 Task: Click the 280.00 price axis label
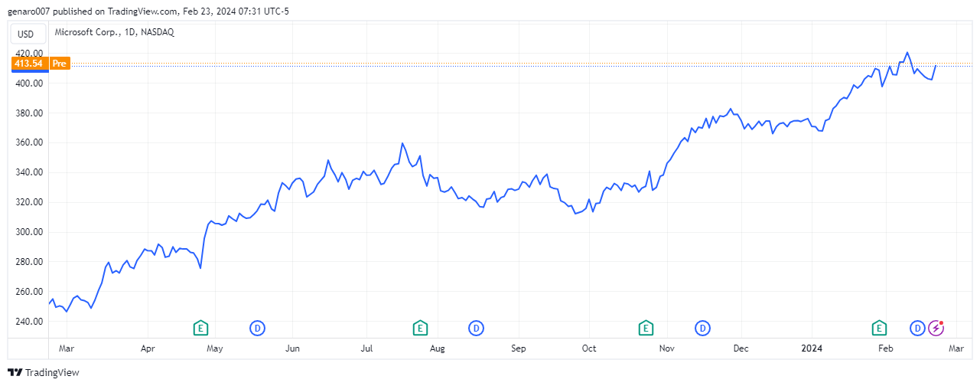pyautogui.click(x=30, y=263)
